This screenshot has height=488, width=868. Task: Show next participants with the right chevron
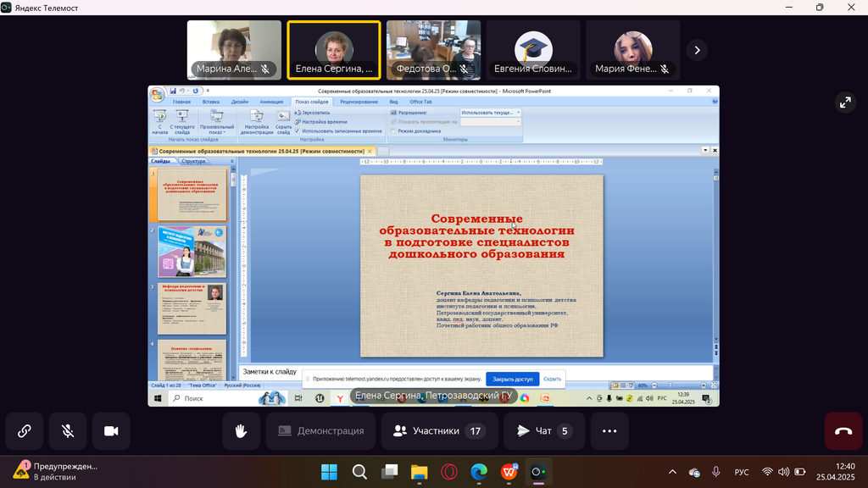(x=697, y=50)
